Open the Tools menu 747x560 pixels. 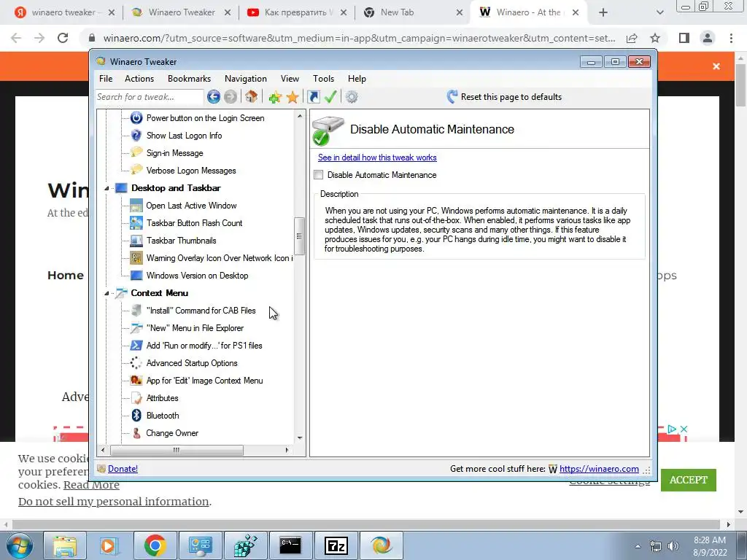coord(323,79)
